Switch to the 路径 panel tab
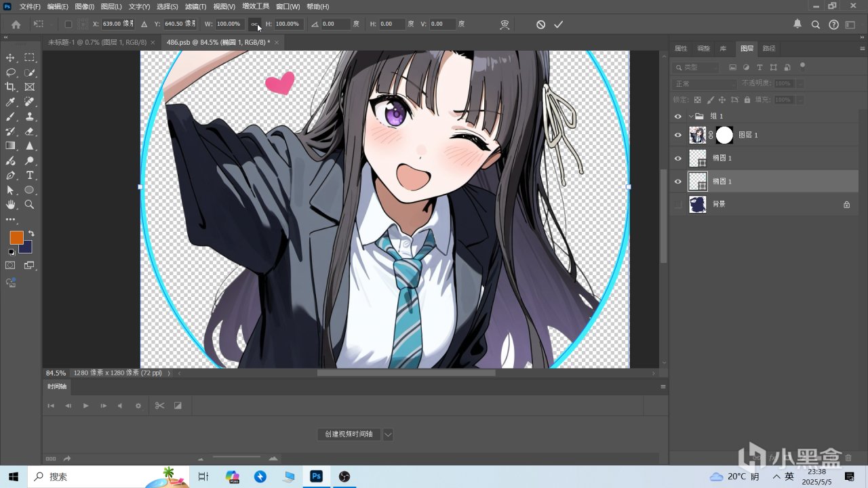 coord(769,49)
